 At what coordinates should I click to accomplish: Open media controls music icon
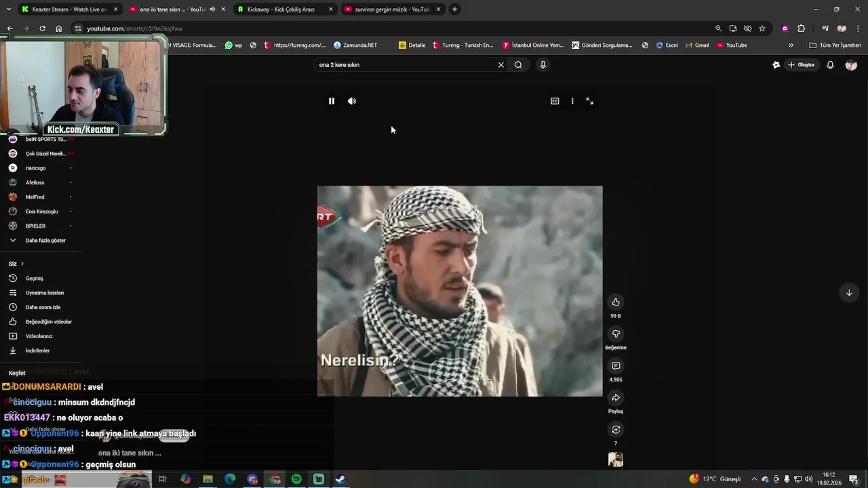coord(825,28)
